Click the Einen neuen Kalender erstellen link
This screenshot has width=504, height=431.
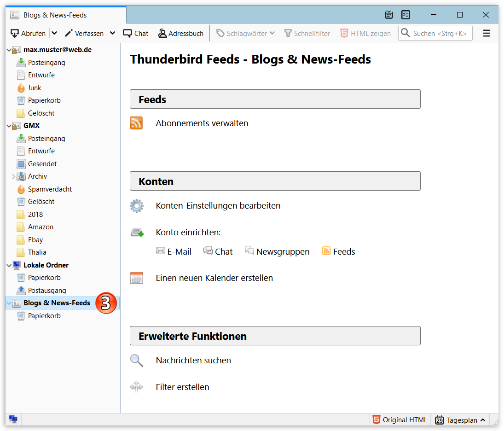point(214,278)
